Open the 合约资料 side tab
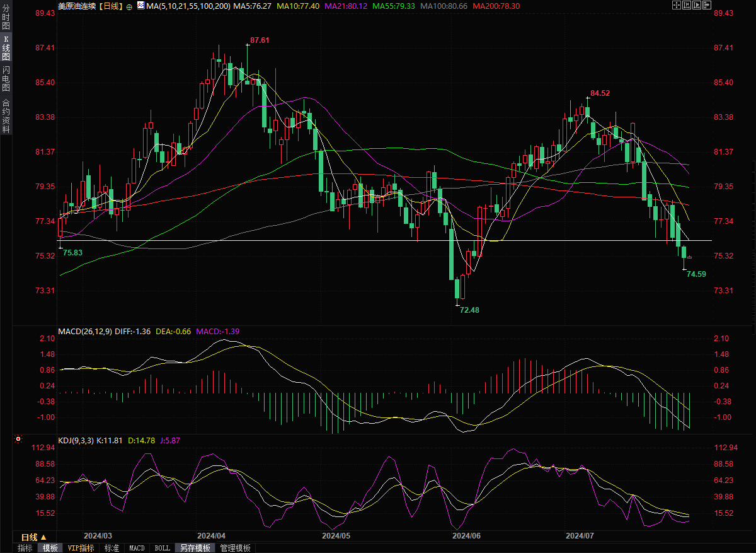756x553 pixels. 6,116
